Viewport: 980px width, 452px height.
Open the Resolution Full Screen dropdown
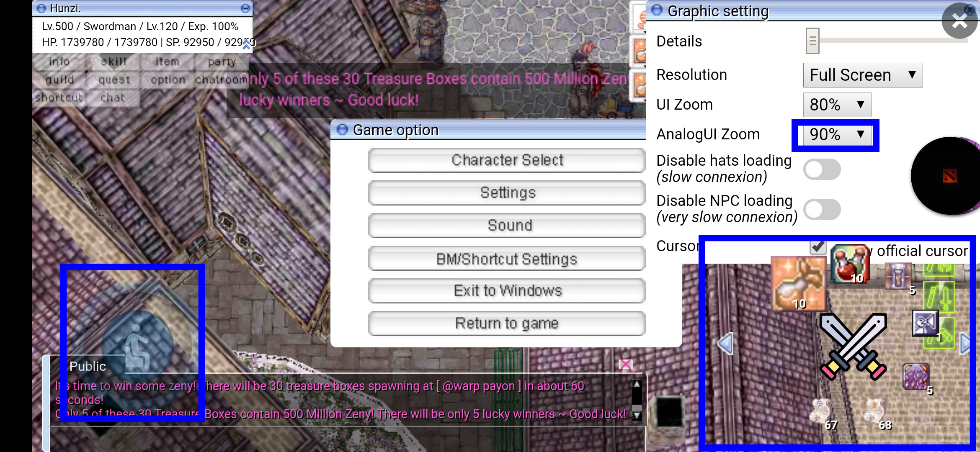[862, 75]
